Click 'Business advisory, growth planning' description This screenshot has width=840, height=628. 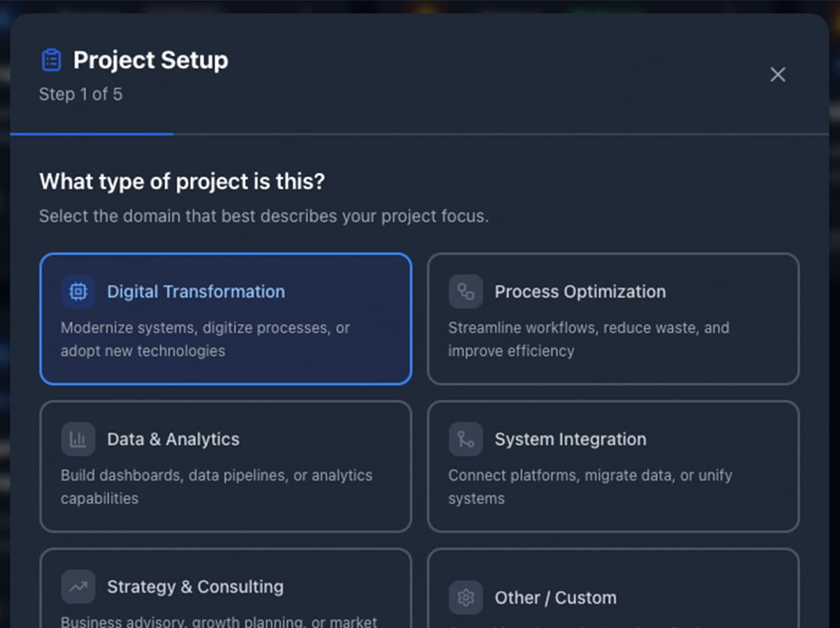[219, 621]
